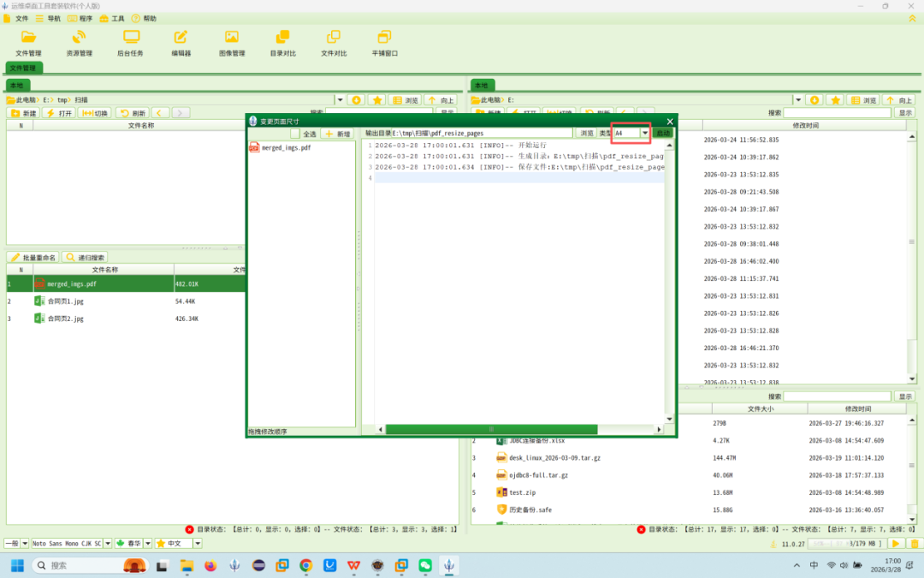
Task: Click the trash icon in bottom status bar
Action: 915,543
